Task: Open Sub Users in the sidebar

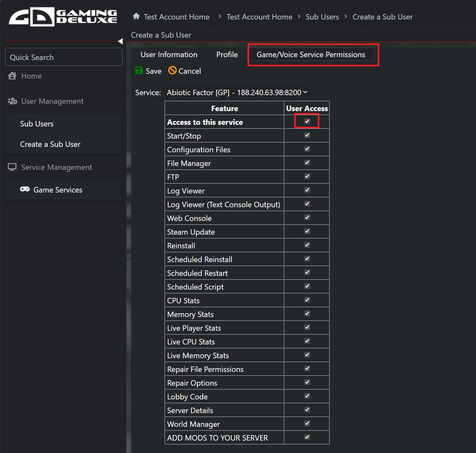Action: (x=37, y=124)
